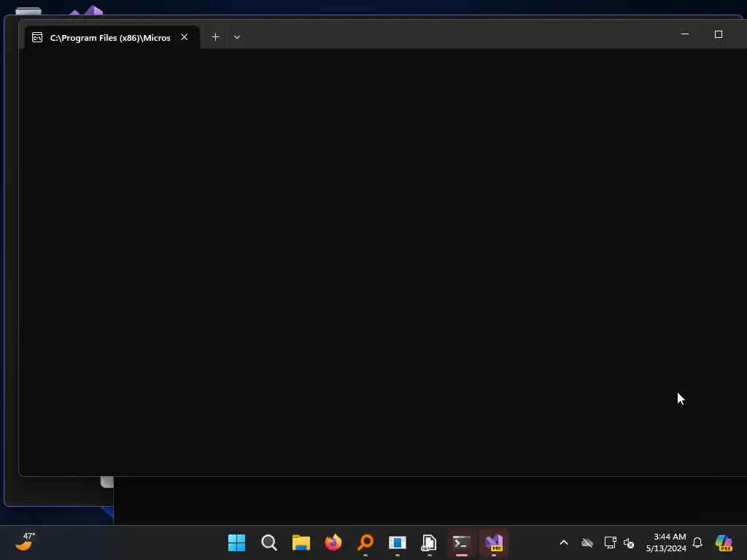Open the notifications bell icon

[x=697, y=542]
